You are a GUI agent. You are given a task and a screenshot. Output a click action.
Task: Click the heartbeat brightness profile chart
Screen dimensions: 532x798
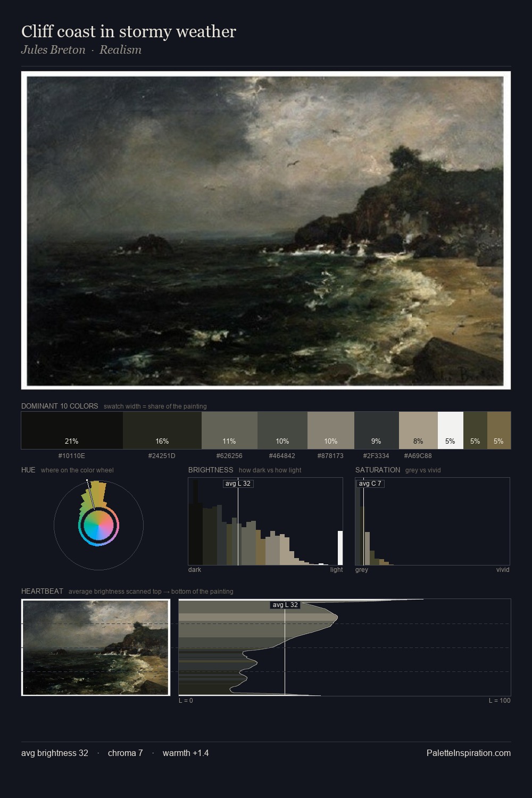(345, 647)
